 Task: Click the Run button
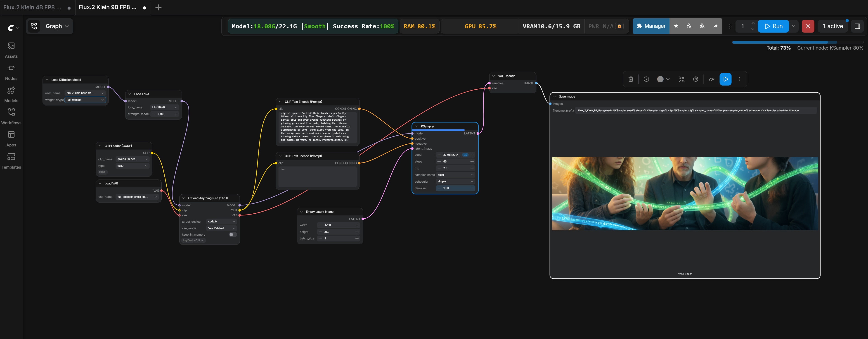773,26
